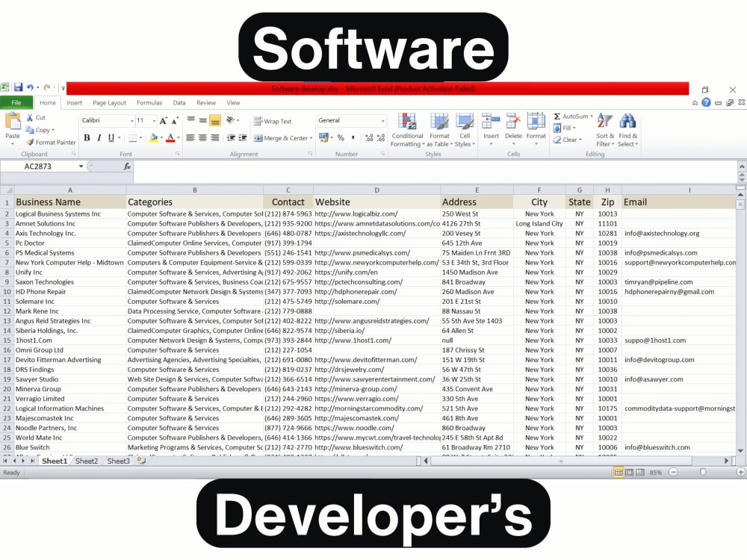Apply the Fill Color paint bucket
747x560 pixels.
[153, 138]
